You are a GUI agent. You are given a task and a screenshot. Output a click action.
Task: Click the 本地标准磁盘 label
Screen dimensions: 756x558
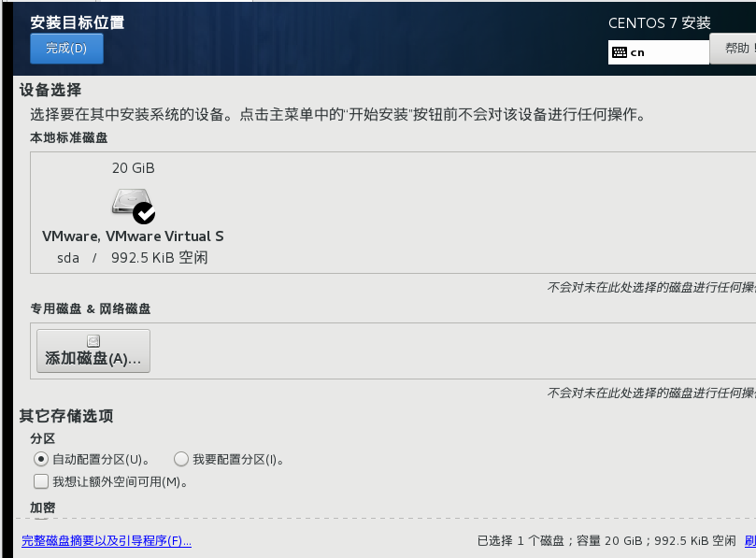tap(69, 138)
